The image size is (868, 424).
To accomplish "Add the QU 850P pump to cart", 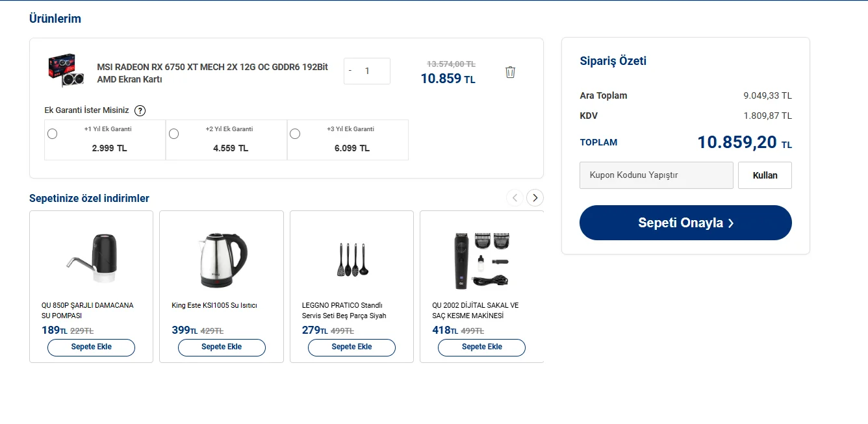I will (x=92, y=347).
